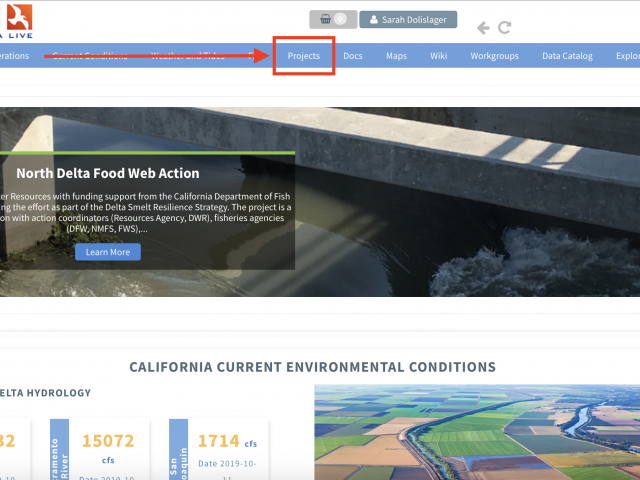Reload the page with refresh icon
640x480 pixels.
point(504,28)
